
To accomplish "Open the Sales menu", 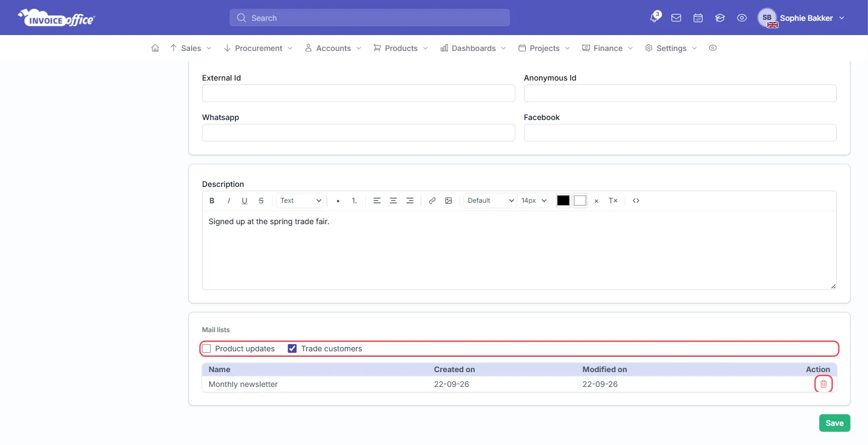I will tap(191, 48).
